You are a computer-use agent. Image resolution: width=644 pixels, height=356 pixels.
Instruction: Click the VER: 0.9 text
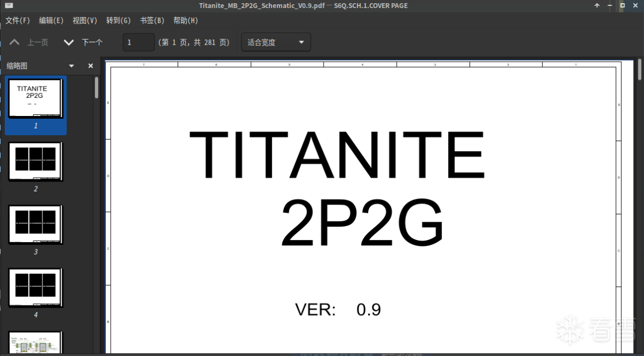pyautogui.click(x=338, y=310)
